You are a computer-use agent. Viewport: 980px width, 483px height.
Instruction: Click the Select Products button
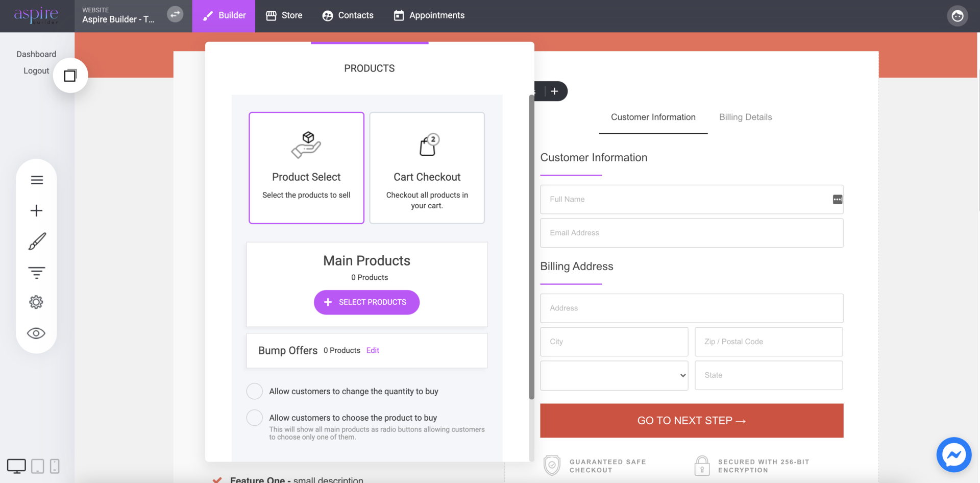366,302
